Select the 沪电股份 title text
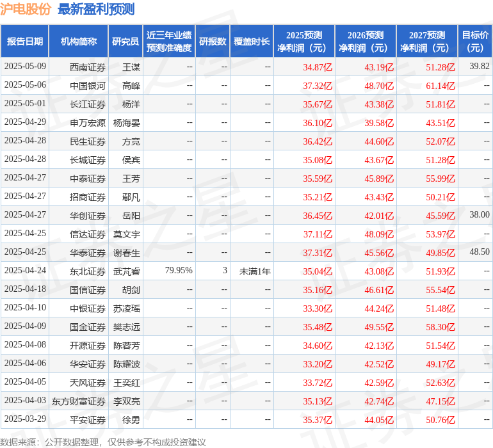 pyautogui.click(x=26, y=9)
